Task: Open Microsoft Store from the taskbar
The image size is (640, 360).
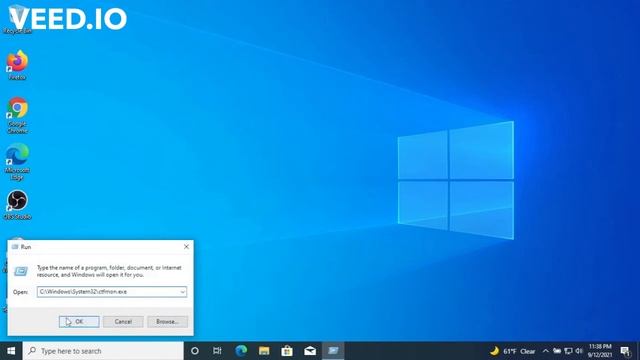Action: tap(287, 351)
